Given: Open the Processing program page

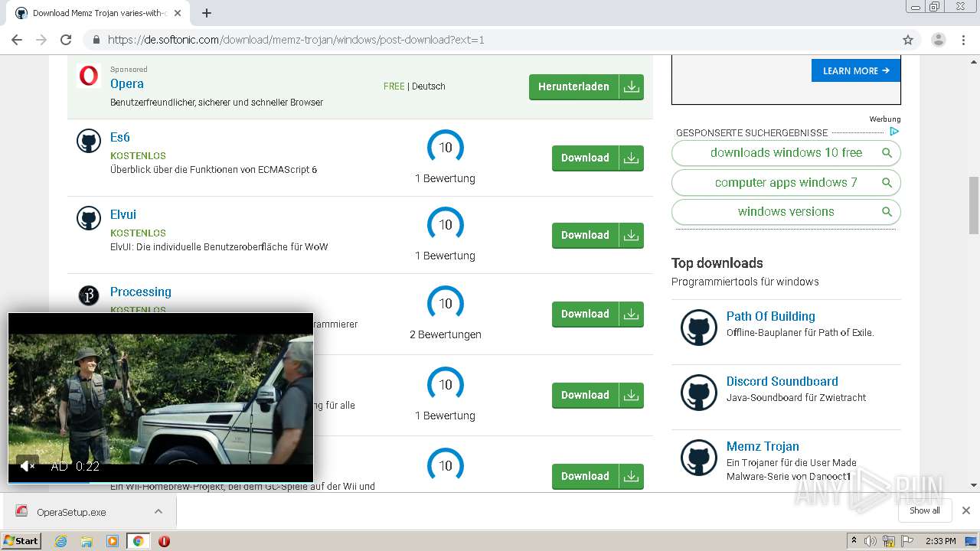Looking at the screenshot, I should 141,292.
